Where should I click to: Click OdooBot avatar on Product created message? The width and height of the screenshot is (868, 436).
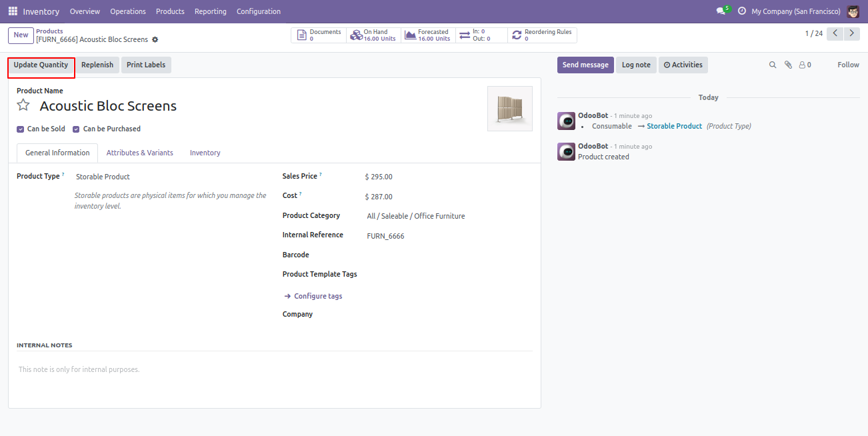click(x=566, y=151)
